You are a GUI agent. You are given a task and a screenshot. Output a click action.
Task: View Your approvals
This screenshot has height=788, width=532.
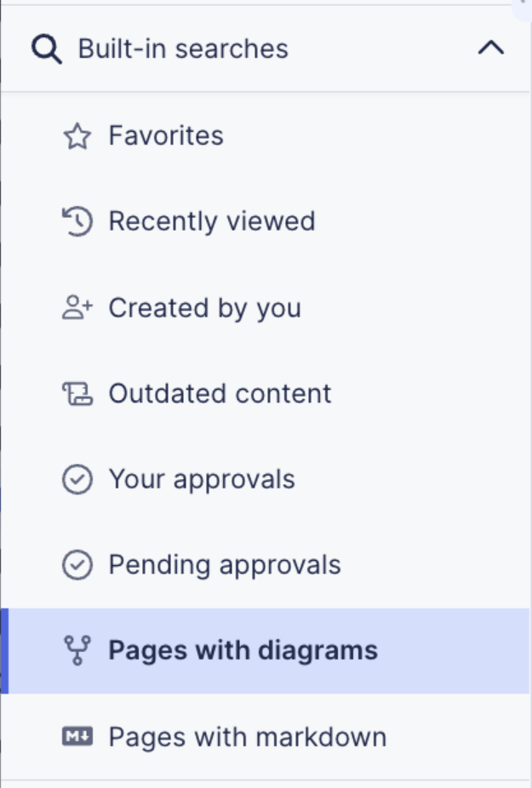201,479
